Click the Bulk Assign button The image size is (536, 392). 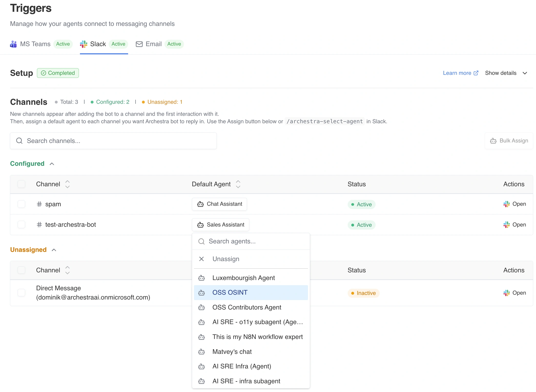tap(509, 141)
